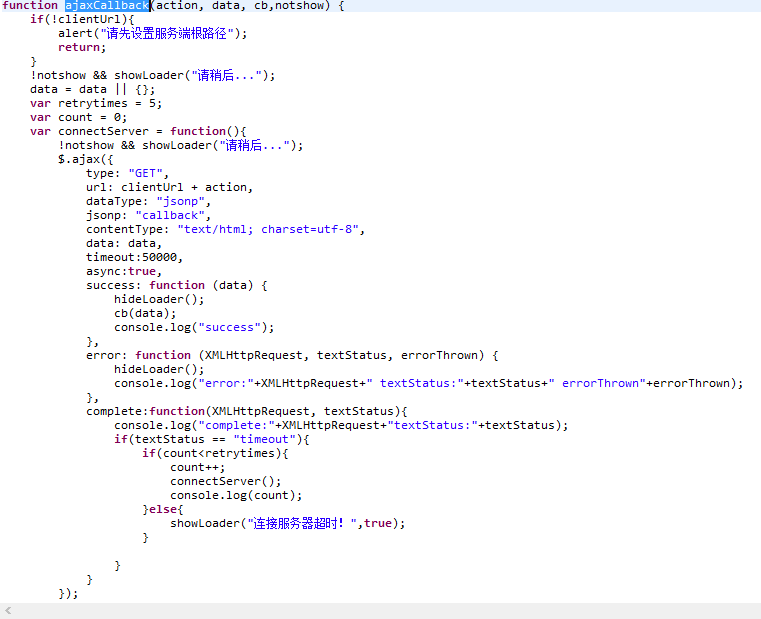Click the contentType charset=utf-8 line
The width and height of the screenshot is (761, 619).
tap(225, 229)
